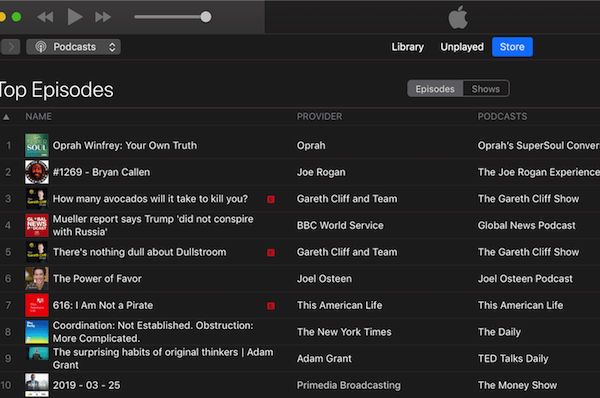Click the Apple logo in status display
Viewport: 600px width, 398px height.
point(458,17)
